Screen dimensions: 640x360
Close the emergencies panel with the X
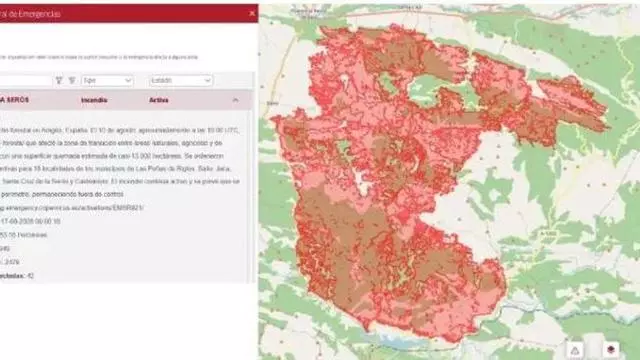tap(252, 13)
